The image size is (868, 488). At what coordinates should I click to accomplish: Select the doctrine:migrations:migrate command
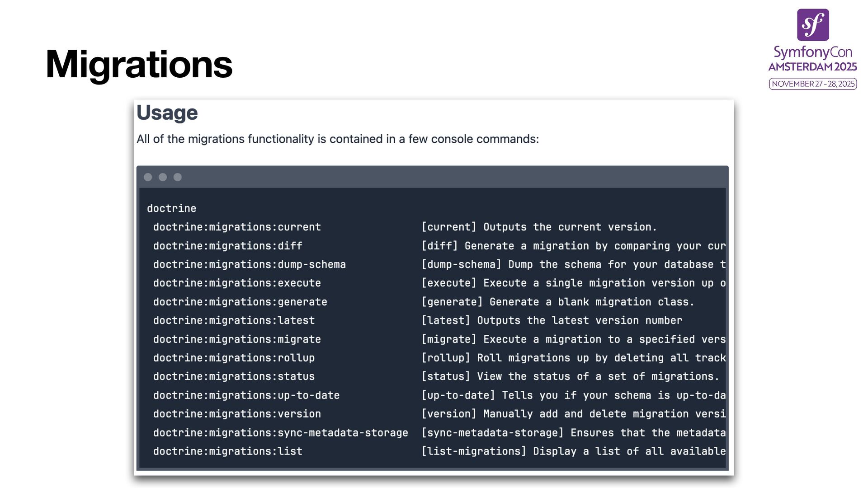click(x=237, y=339)
